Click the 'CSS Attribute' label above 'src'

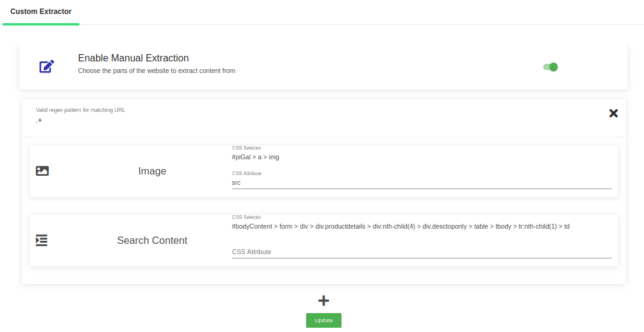click(247, 173)
